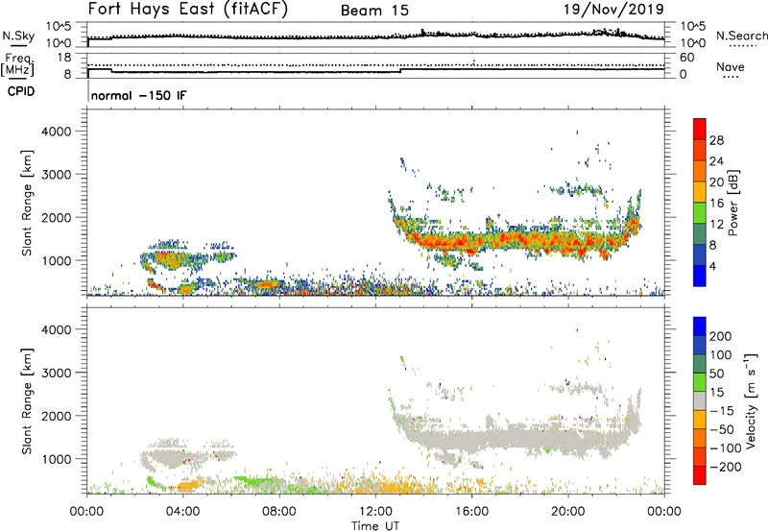Click the date '19/Nov/2019'
The image size is (768, 532).
[613, 9]
